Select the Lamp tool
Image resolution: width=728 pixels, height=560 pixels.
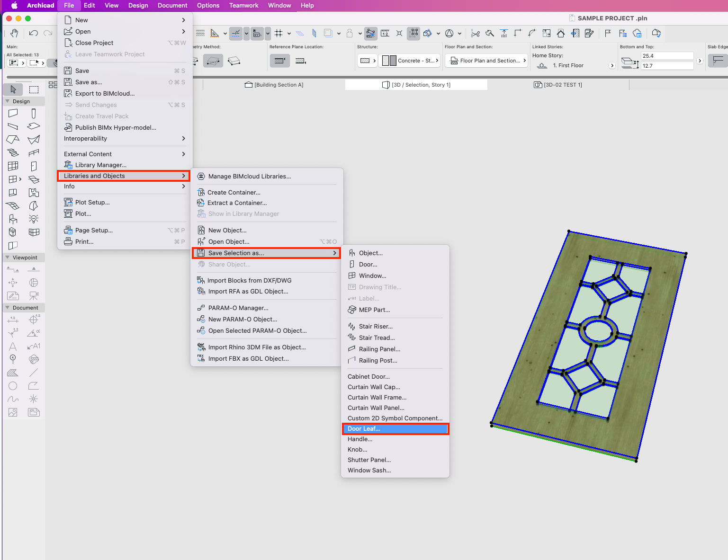34,219
